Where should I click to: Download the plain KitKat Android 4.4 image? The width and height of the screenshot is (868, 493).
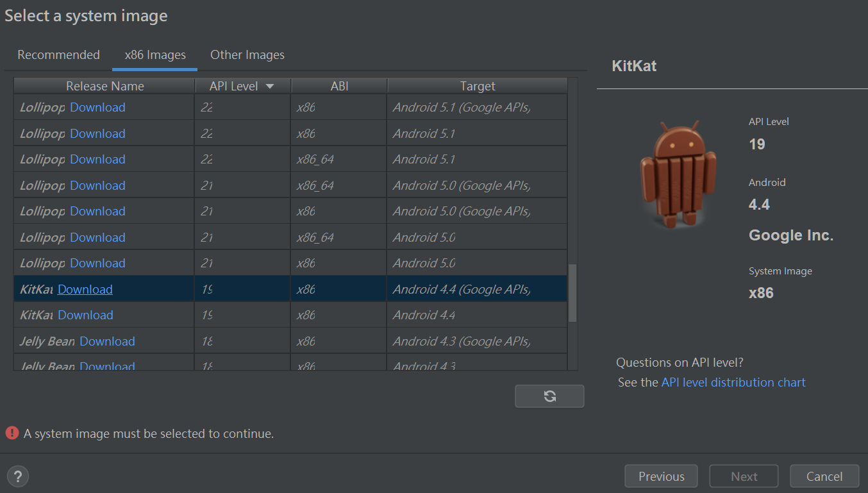(x=85, y=315)
